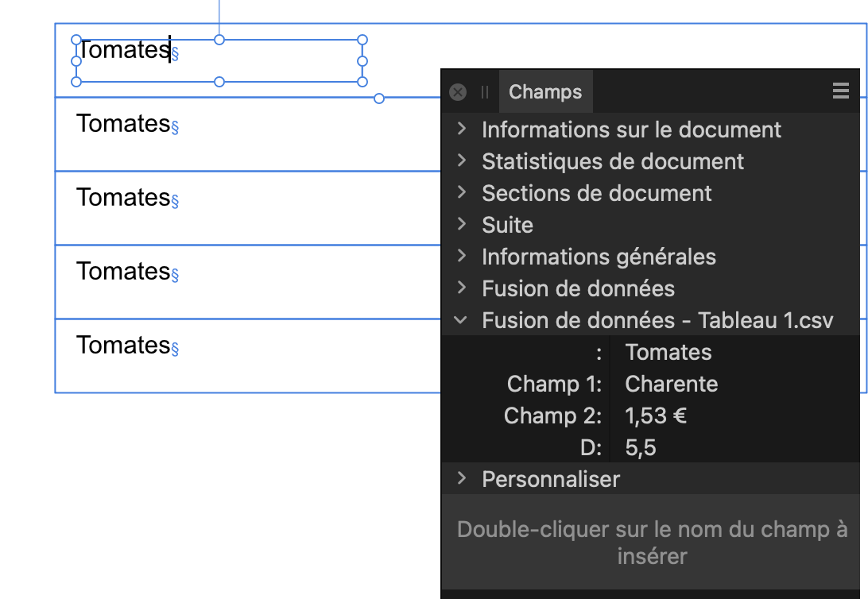The image size is (868, 599).
Task: Expand the Suite section
Action: (462, 224)
